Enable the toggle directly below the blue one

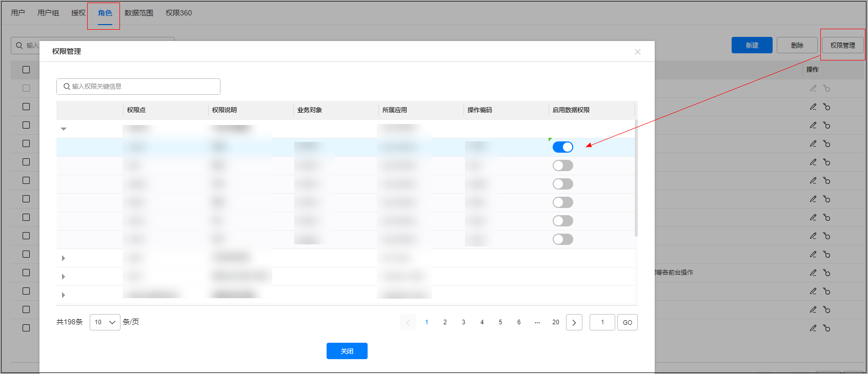point(563,165)
